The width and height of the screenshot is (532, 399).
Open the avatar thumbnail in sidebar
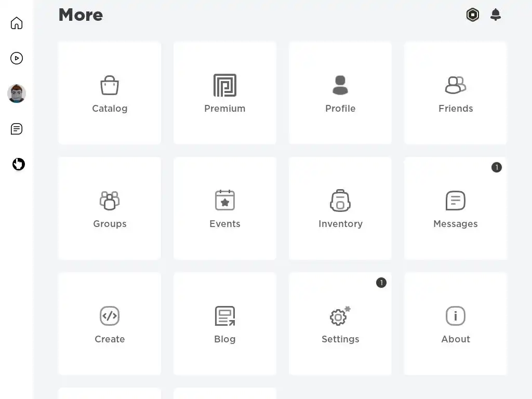[16, 94]
